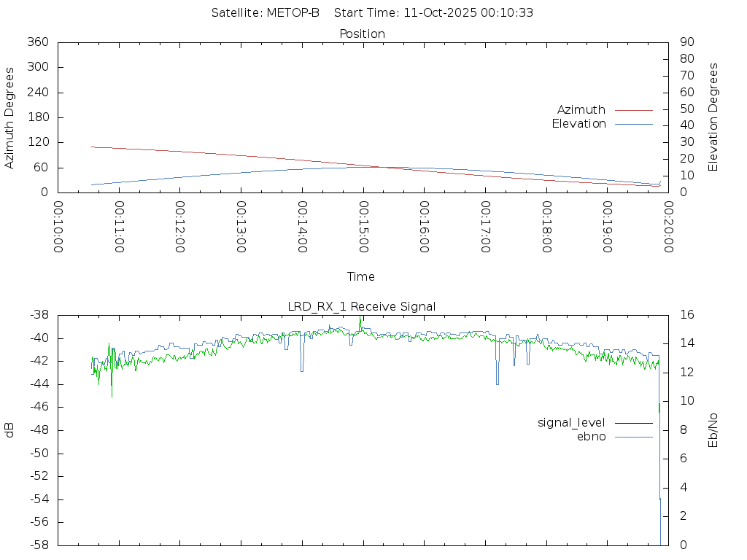The image size is (747, 560).
Task: Click the Time axis label
Action: click(x=361, y=277)
